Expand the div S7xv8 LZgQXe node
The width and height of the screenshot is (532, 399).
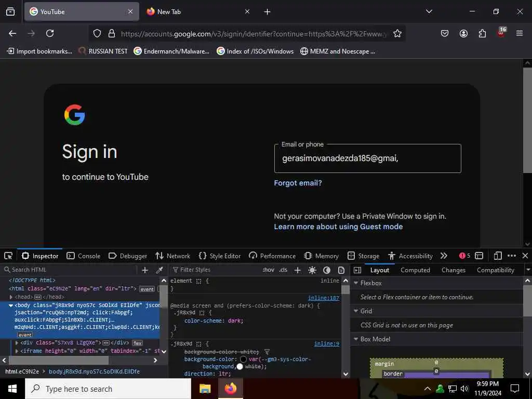[x=17, y=343]
